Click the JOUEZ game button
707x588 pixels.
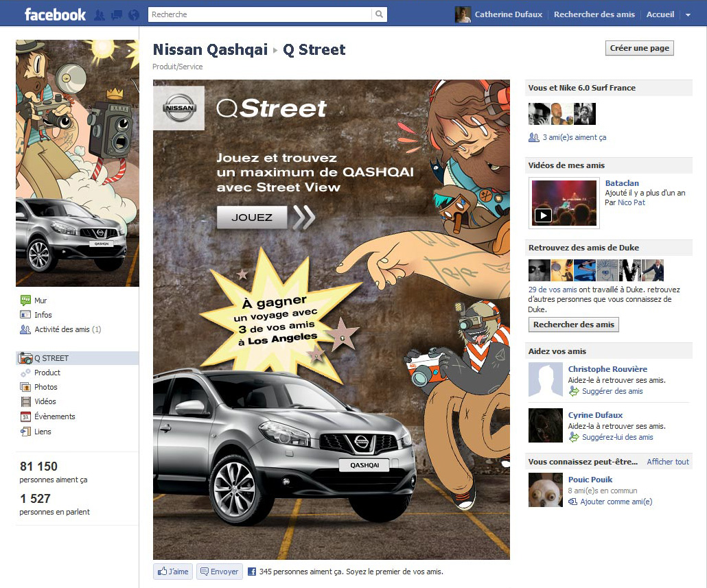[251, 217]
